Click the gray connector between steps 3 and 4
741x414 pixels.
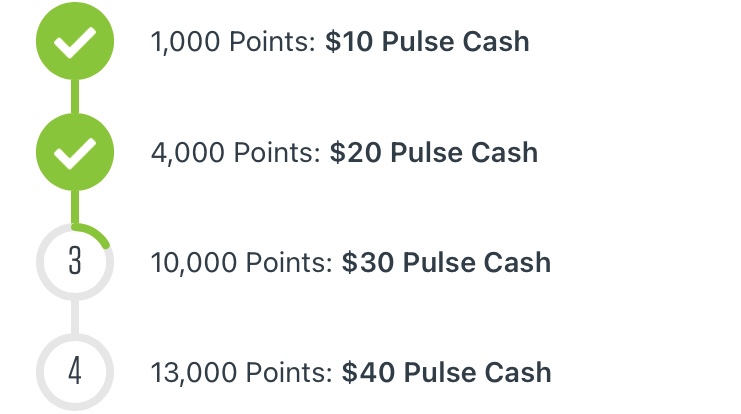pyautogui.click(x=75, y=318)
